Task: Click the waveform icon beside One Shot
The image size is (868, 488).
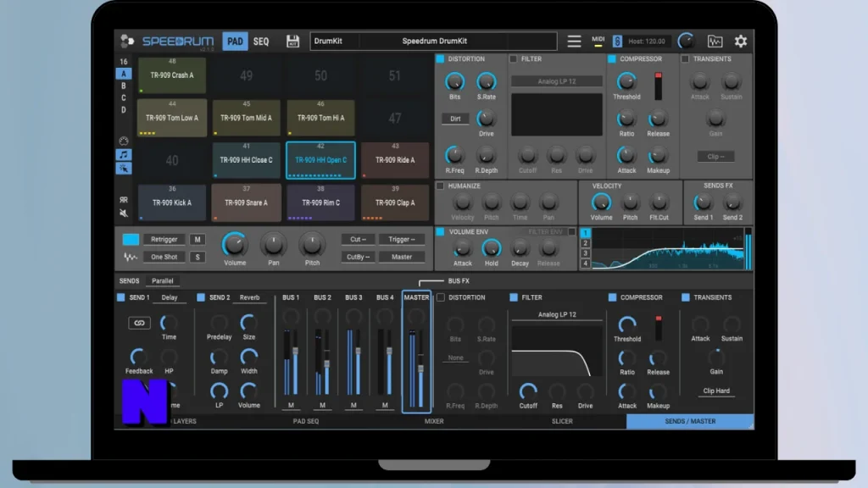Action: pyautogui.click(x=131, y=257)
